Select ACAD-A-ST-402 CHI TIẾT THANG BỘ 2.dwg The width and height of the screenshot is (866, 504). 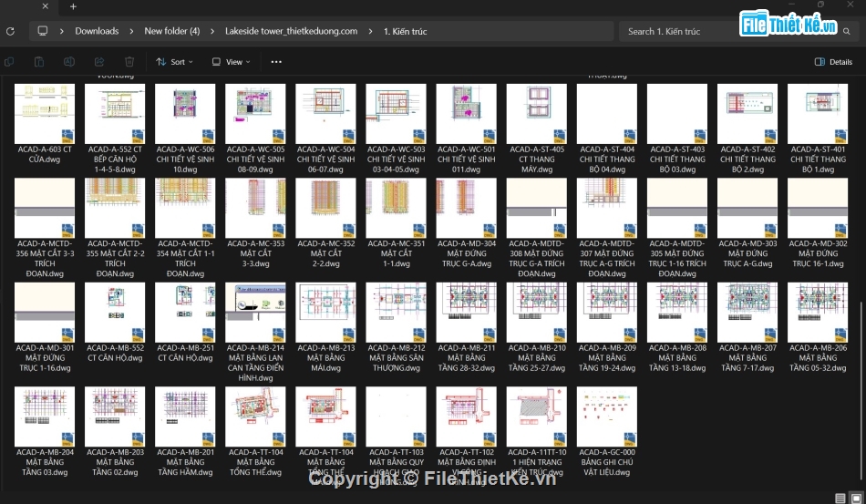coord(747,129)
